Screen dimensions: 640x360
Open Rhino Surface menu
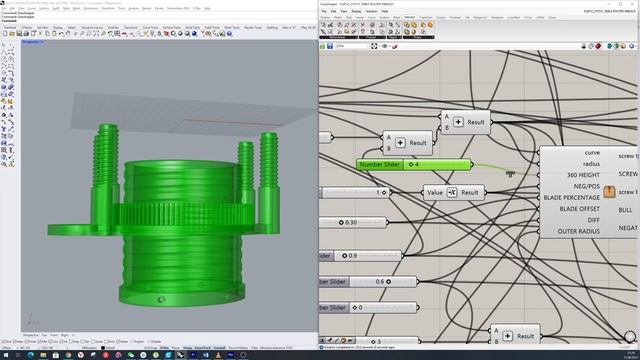44,8
